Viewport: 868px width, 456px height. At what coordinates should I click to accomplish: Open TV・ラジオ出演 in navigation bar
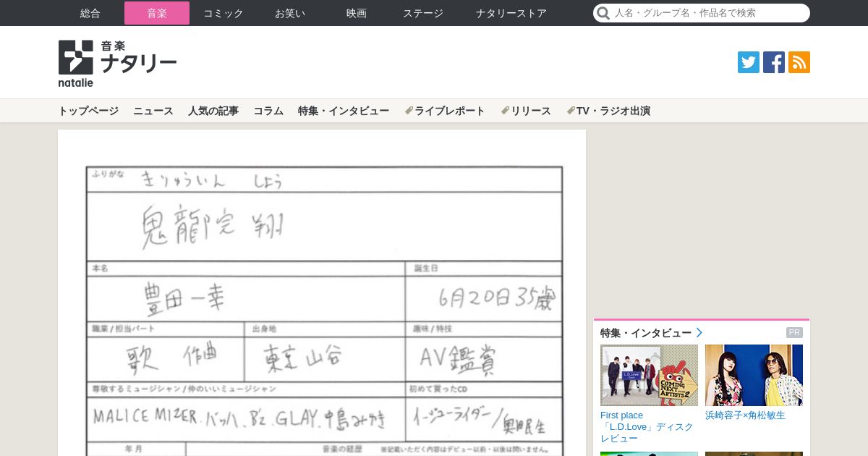(608, 111)
